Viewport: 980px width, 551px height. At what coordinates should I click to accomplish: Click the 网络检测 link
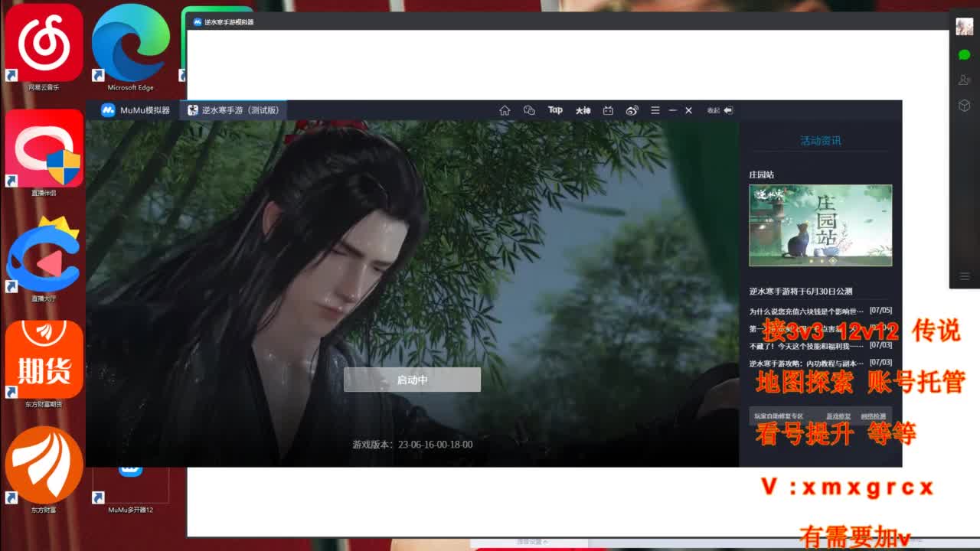point(874,417)
